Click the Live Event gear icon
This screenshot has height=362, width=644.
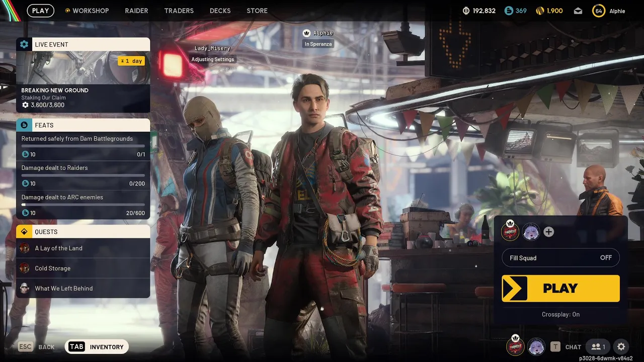coord(24,44)
